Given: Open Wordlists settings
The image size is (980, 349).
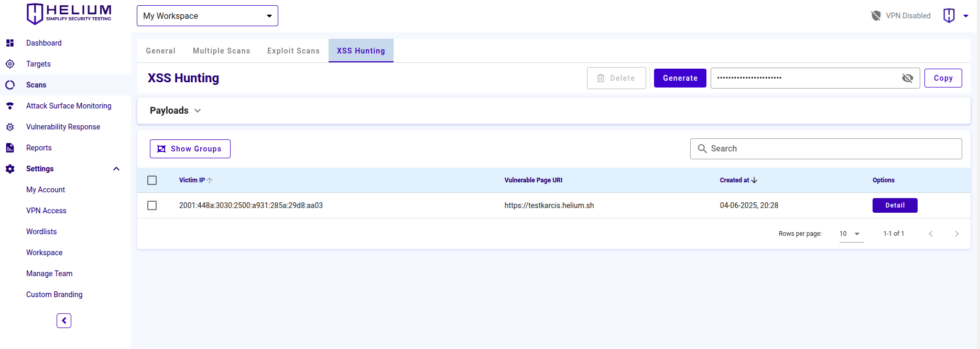Looking at the screenshot, I should pos(41,232).
